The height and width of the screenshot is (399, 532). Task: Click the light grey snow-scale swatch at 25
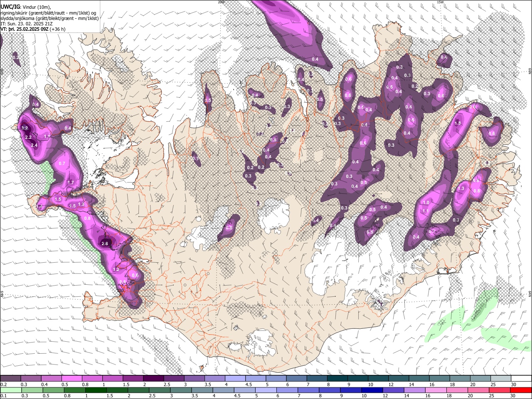tap(501, 379)
